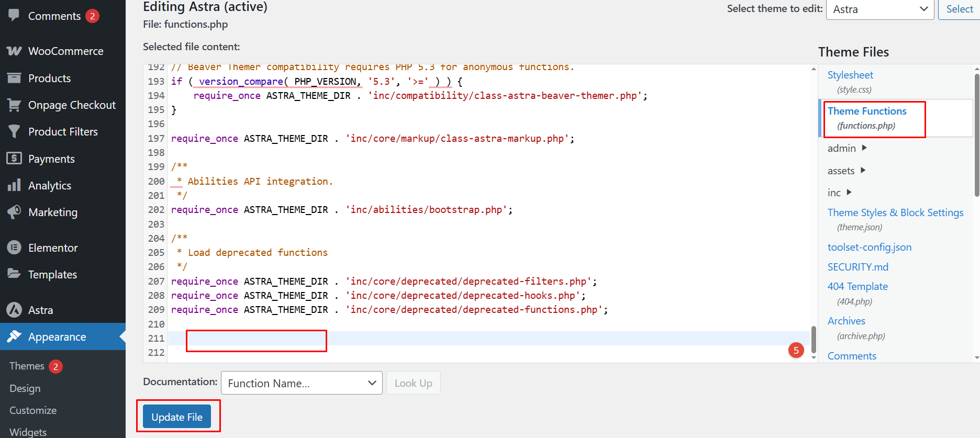Open the Theme Functions file link
Viewport: 980px width, 438px height.
[867, 111]
